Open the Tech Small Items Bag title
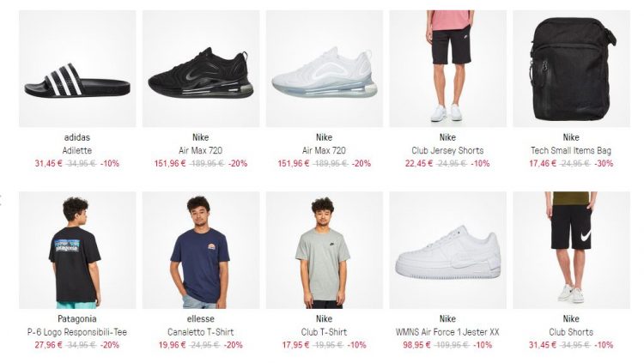The height and width of the screenshot is (363, 644). [x=571, y=150]
